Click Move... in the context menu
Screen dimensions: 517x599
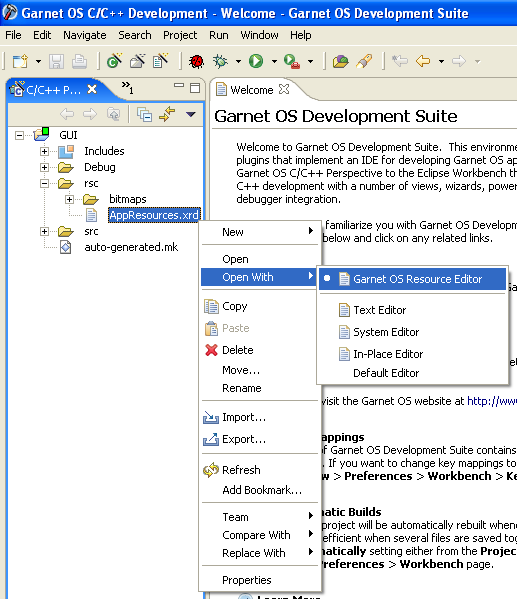click(x=259, y=370)
